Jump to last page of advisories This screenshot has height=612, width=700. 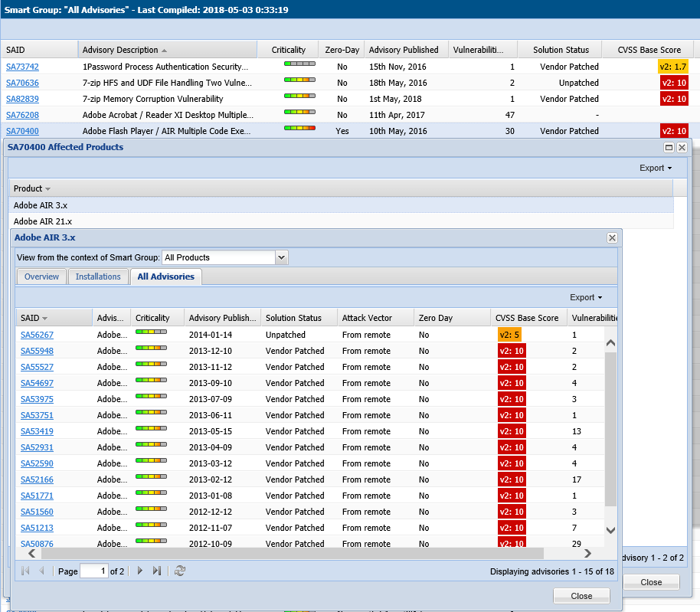[x=157, y=571]
